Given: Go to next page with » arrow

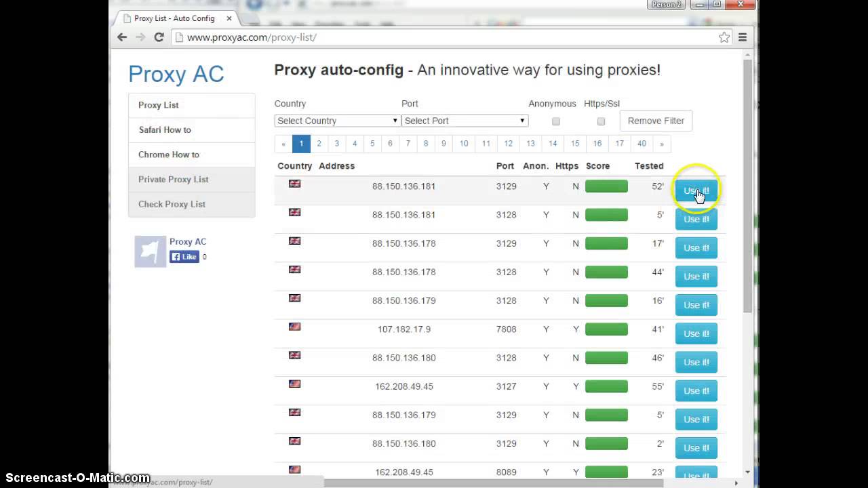Looking at the screenshot, I should pyautogui.click(x=662, y=144).
